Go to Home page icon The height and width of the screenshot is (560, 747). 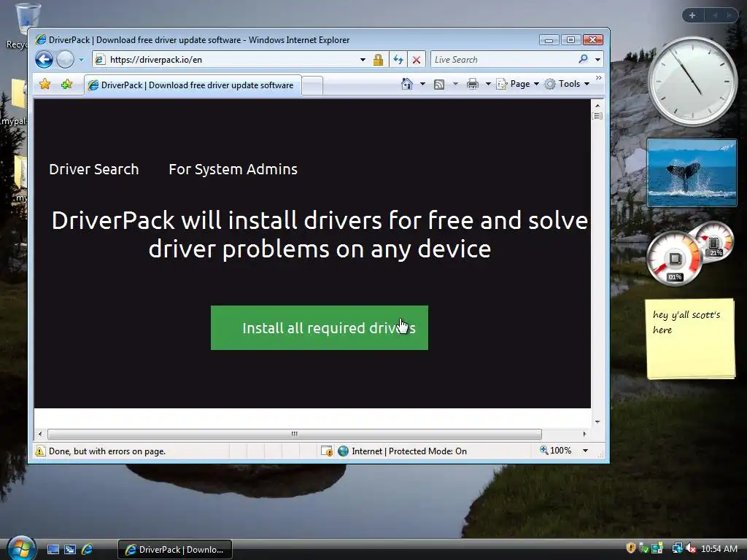coord(406,84)
